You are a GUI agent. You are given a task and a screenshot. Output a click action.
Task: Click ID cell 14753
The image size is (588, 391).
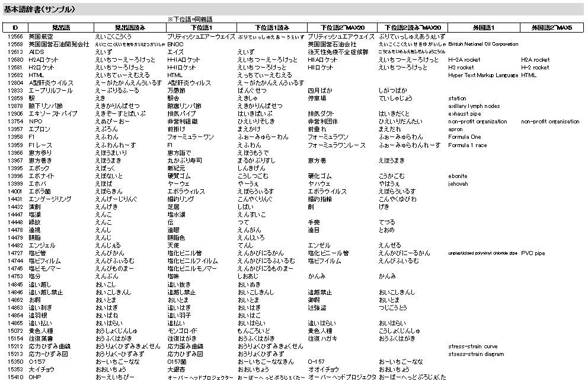tap(15, 276)
